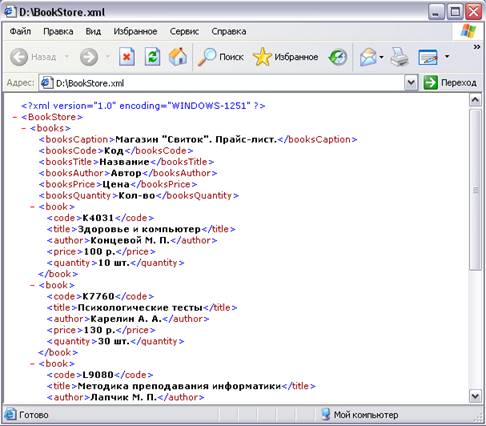Screen dimensions: 486x426
Task: Click inside the address field D:\BookStore.xml
Action: 222,83
